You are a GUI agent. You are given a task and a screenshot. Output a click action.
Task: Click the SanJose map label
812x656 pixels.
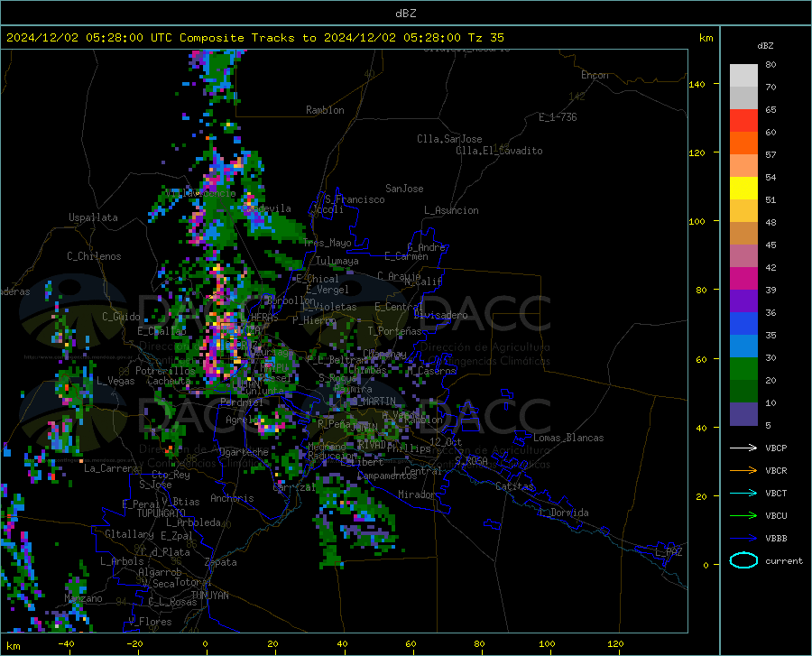tap(404, 189)
